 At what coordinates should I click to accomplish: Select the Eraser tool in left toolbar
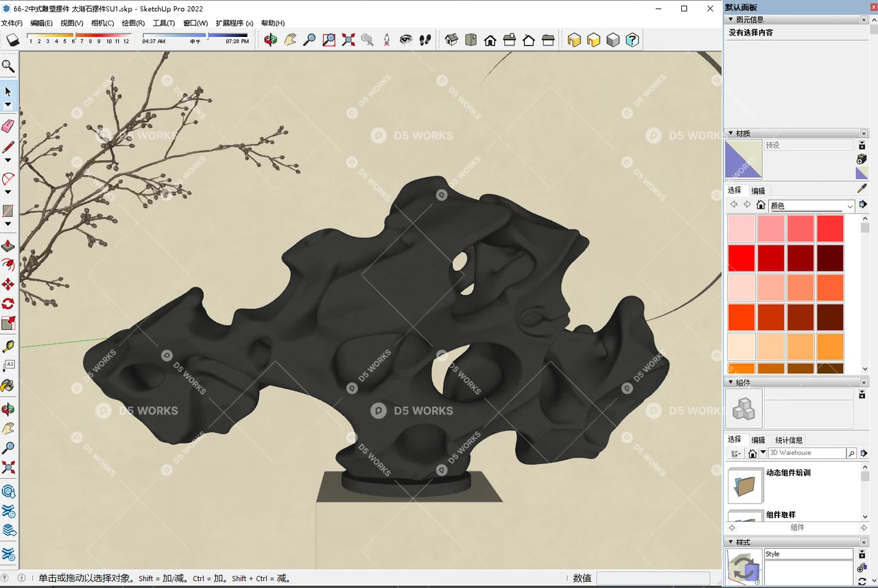pos(8,126)
